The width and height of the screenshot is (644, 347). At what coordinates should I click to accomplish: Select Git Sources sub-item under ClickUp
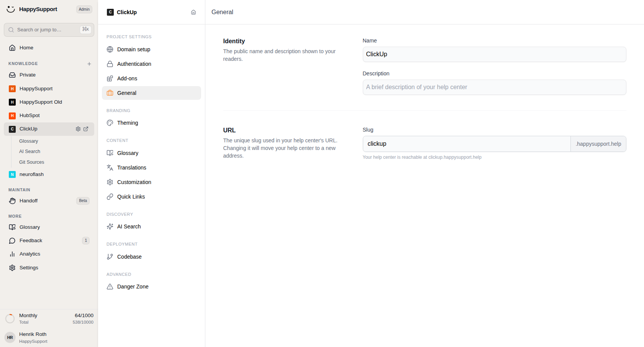31,162
